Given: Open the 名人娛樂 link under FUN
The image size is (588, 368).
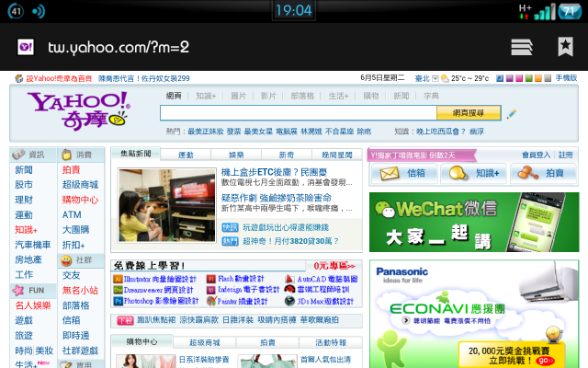Looking at the screenshot, I should pyautogui.click(x=33, y=305).
